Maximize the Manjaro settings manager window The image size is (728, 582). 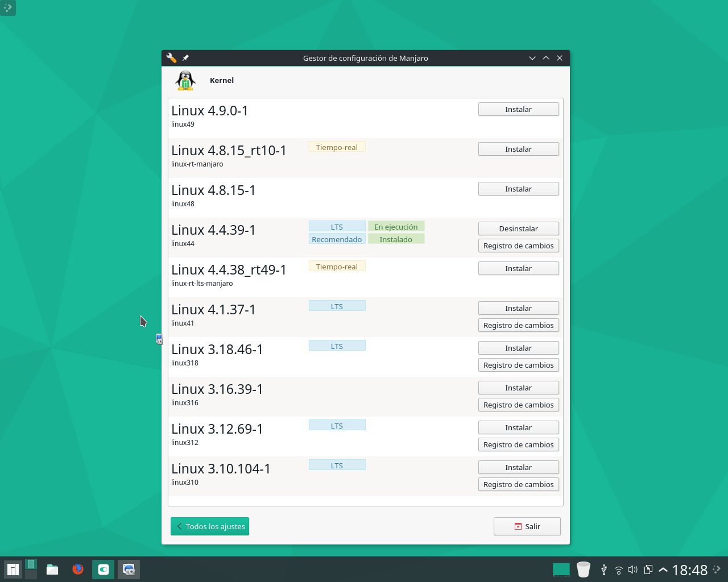point(546,58)
